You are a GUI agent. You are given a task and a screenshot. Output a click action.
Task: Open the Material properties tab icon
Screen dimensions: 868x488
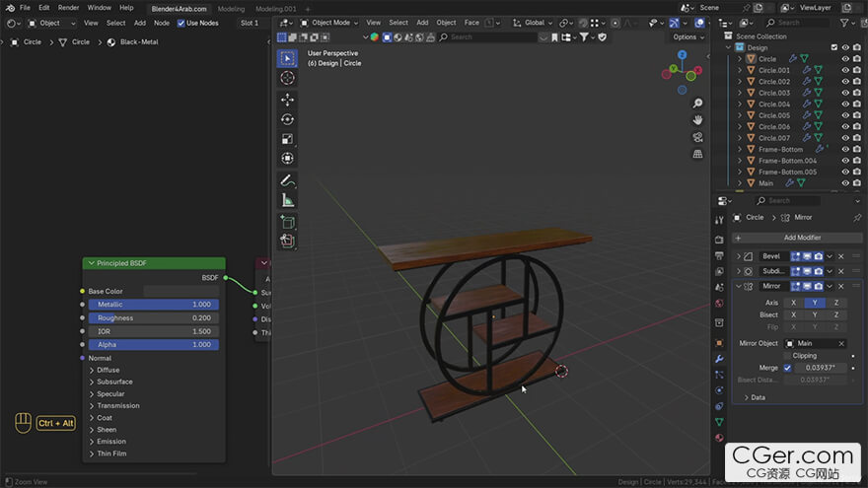[719, 438]
